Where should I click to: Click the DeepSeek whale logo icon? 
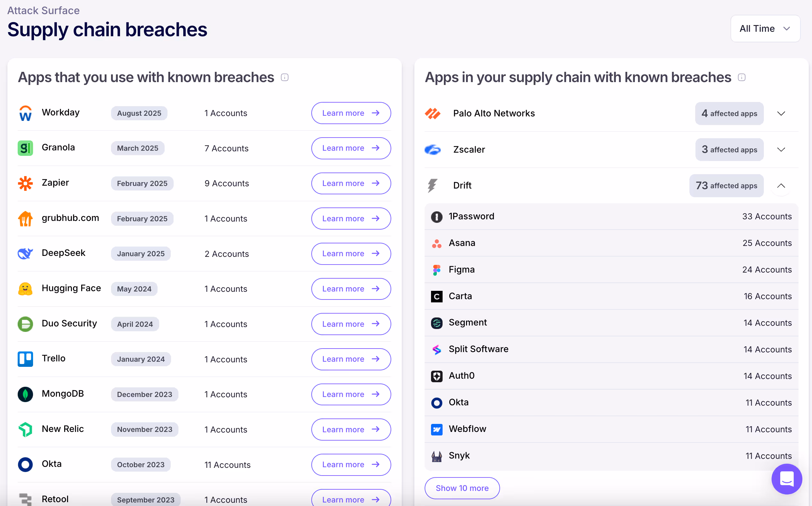pos(25,254)
